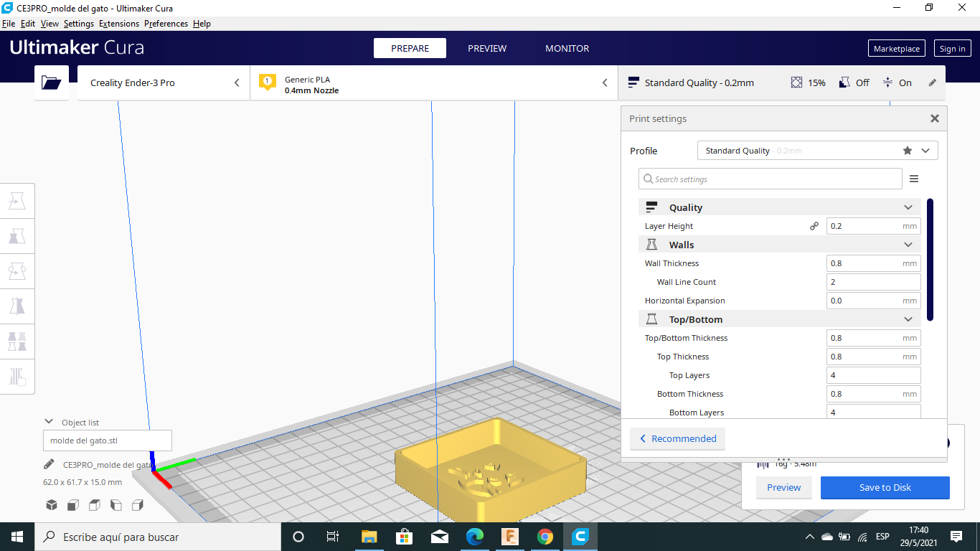Click the Marketplace button
The height and width of the screenshot is (551, 980).
click(x=896, y=49)
